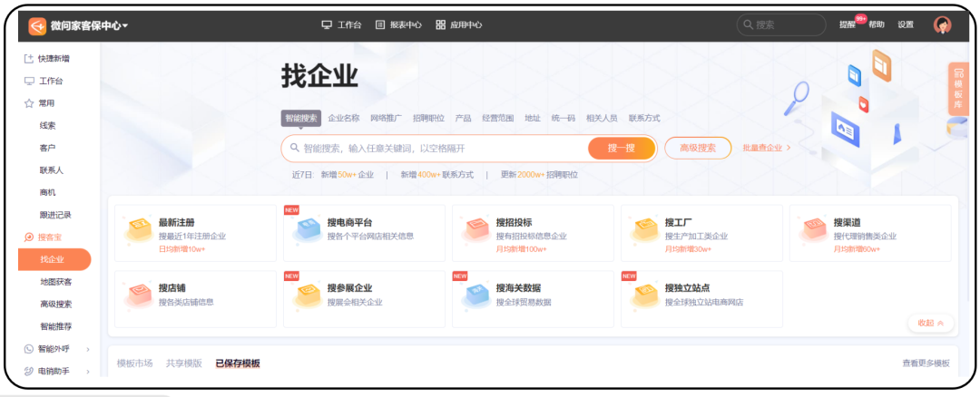Expand the 电销助手 sidebar menu
980x397 pixels.
click(x=56, y=371)
